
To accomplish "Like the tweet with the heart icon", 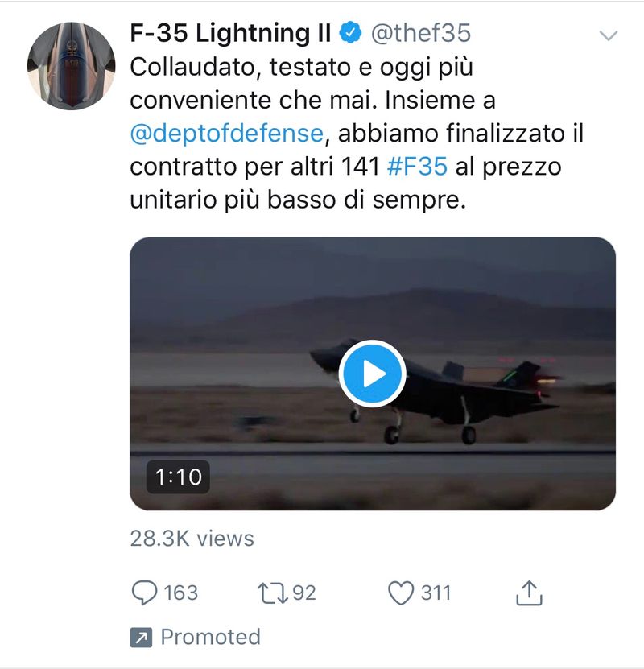I will pos(400,593).
